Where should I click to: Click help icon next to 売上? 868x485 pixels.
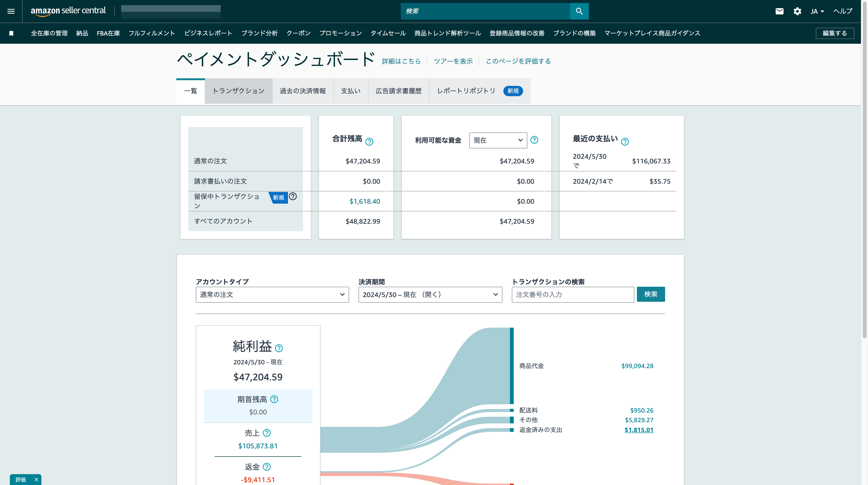267,433
